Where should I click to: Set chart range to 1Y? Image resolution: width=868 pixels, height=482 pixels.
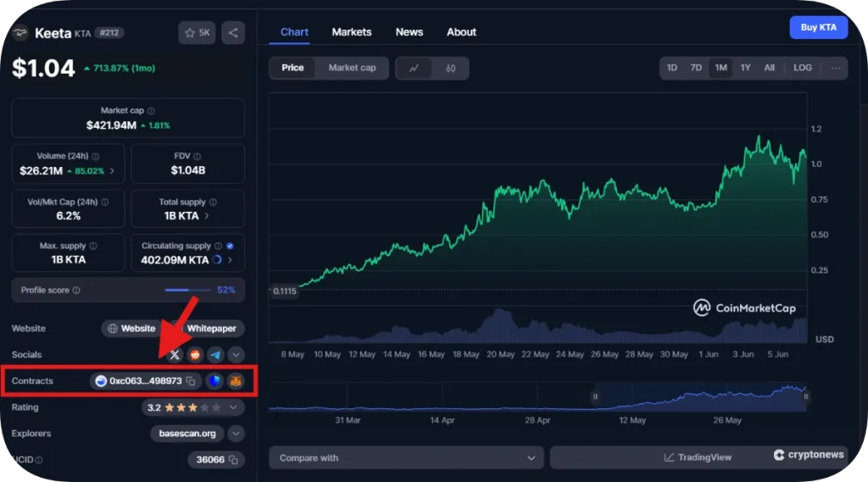[746, 68]
